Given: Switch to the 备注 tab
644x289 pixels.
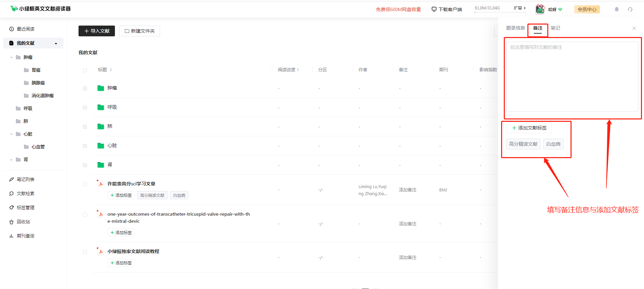Looking at the screenshot, I should [x=538, y=28].
